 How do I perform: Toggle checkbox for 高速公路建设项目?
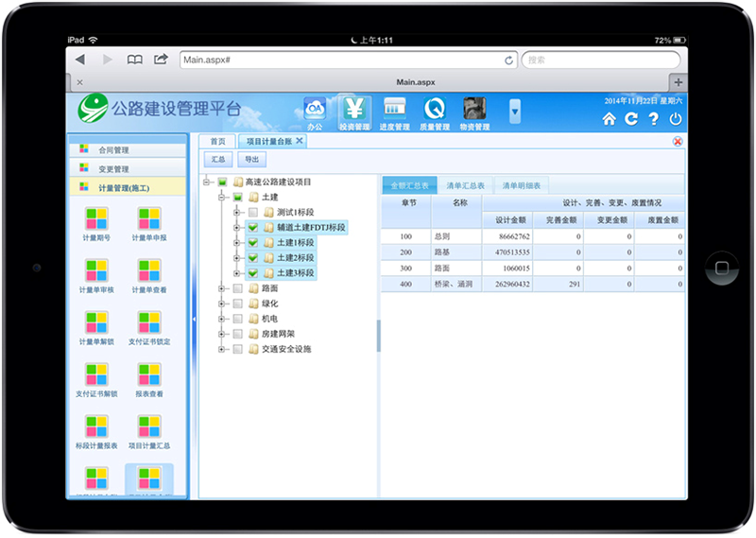222,182
